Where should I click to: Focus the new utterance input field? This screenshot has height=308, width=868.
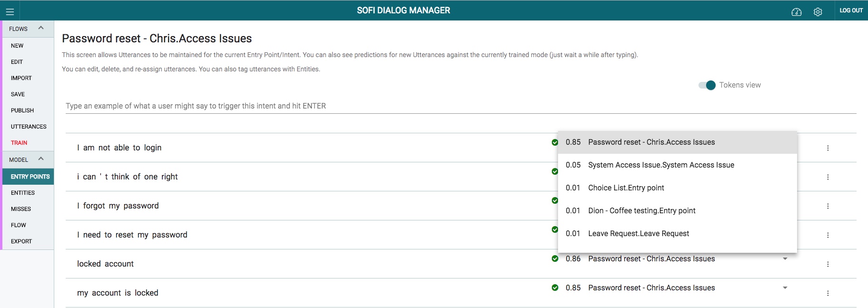[461, 106]
